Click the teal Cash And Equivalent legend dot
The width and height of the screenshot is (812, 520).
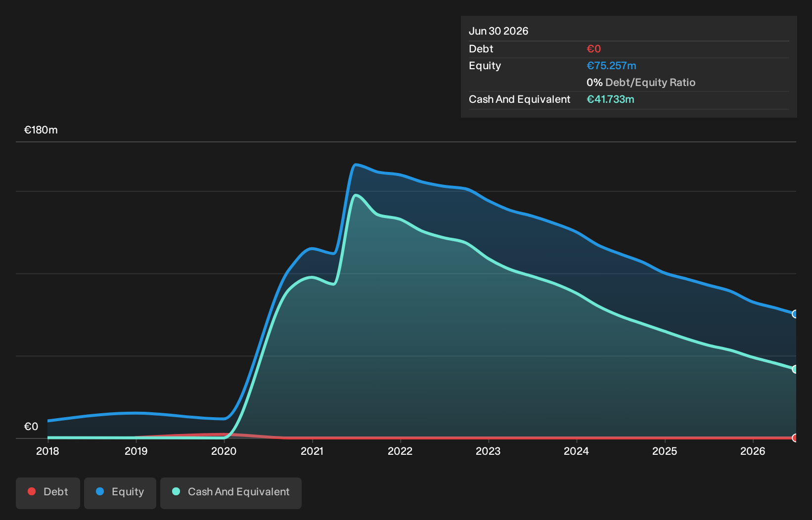176,491
